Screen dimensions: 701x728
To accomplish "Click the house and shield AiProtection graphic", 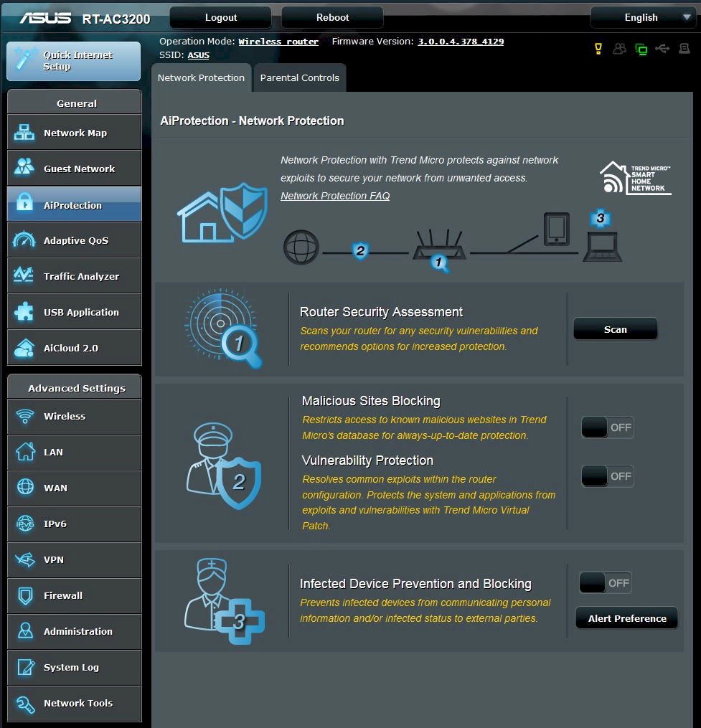I will point(222,212).
